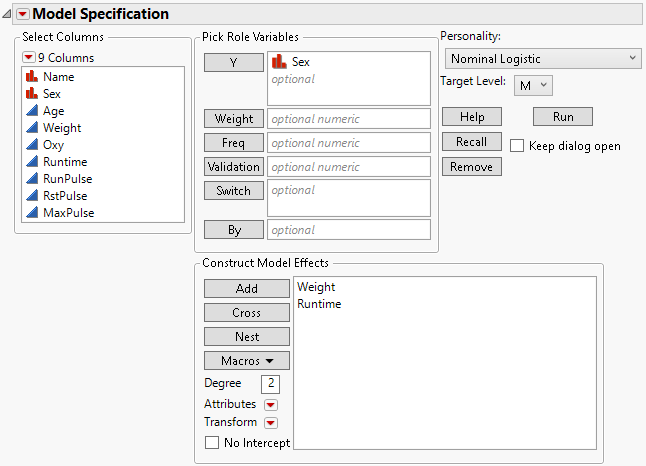The width and height of the screenshot is (646, 466).
Task: Open the Target Level dropdown
Action: [534, 86]
